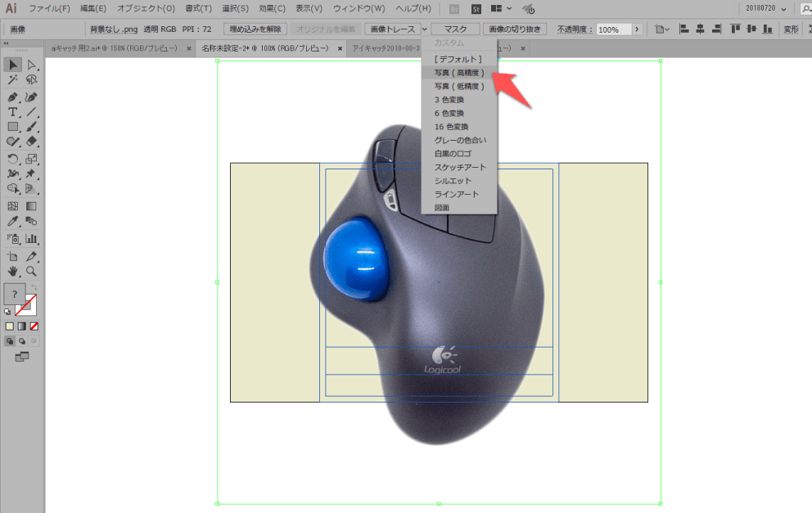Image resolution: width=812 pixels, height=513 pixels.
Task: Select the Symbol Sprayer tool
Action: (x=13, y=239)
